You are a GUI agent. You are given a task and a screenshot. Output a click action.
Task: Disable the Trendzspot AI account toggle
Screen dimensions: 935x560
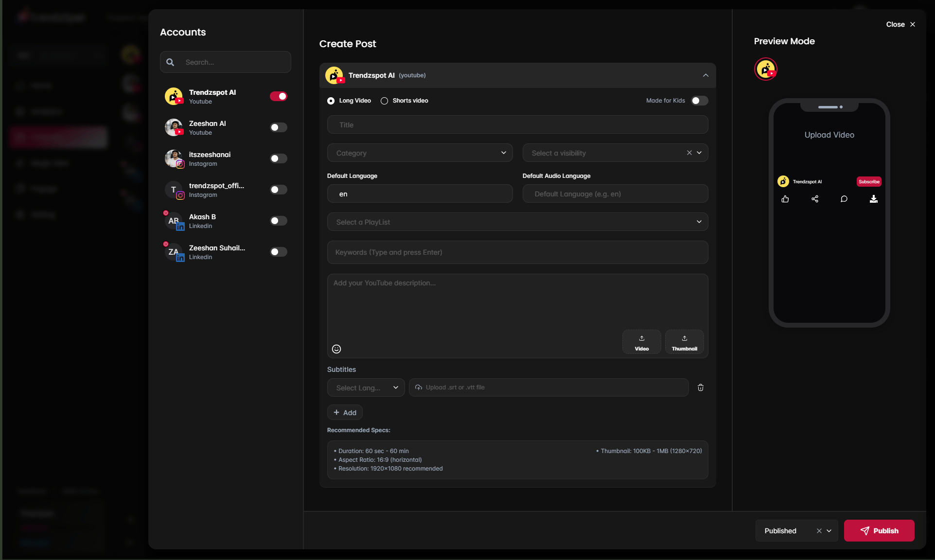[279, 96]
